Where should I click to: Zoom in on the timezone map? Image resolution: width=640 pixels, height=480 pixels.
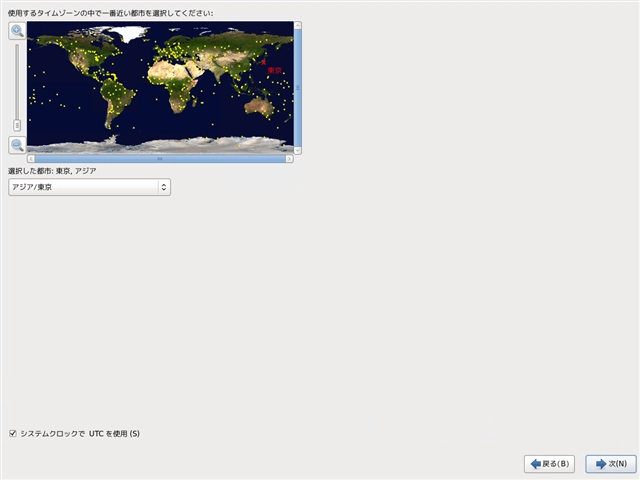point(17,31)
